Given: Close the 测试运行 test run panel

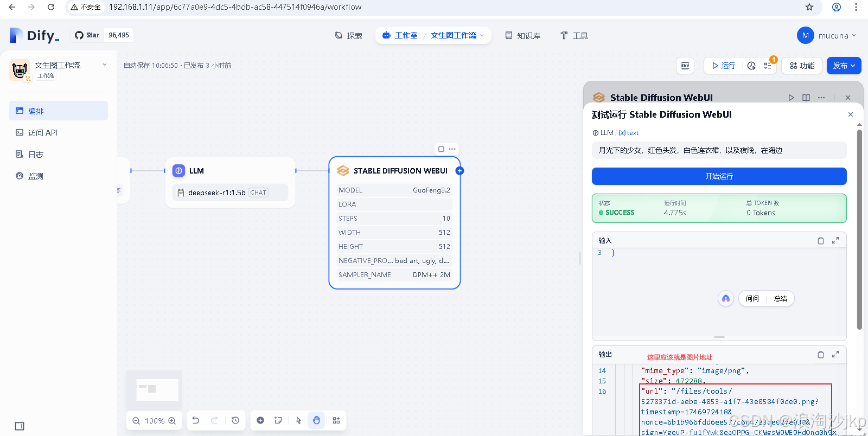Looking at the screenshot, I should coord(851,114).
